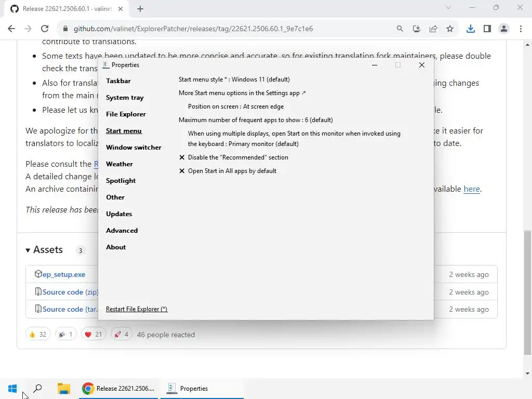Click scrollbar up arrow
The height and width of the screenshot is (399, 532).
pos(527,45)
